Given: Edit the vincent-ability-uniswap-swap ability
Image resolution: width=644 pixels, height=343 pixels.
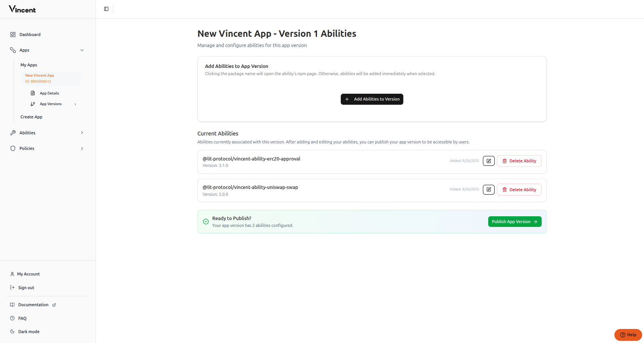Looking at the screenshot, I should pos(488,189).
